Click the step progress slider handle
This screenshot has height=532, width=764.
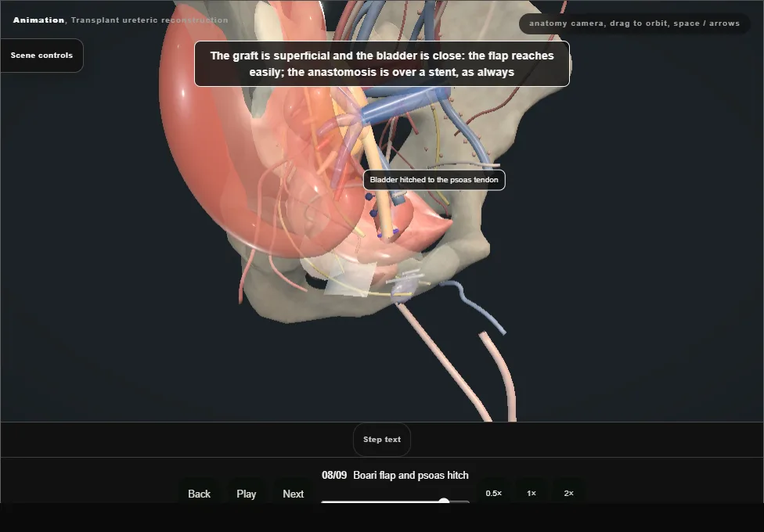[x=444, y=501]
